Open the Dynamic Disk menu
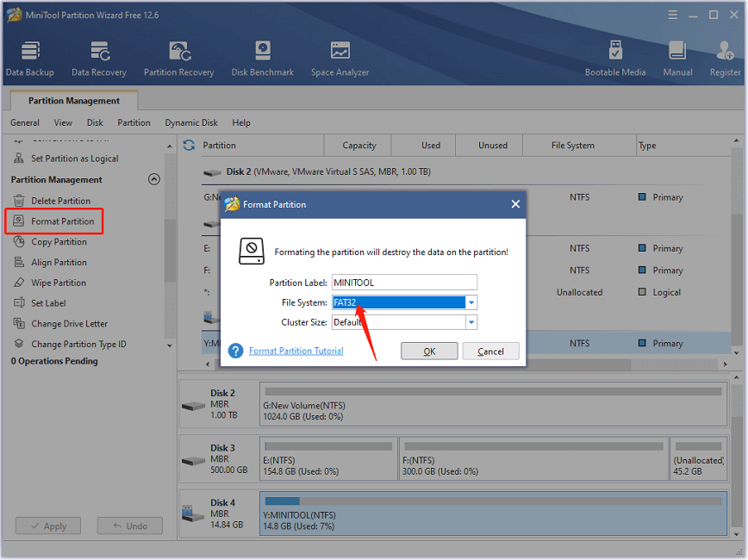Screen dimensions: 748x560 (191, 122)
